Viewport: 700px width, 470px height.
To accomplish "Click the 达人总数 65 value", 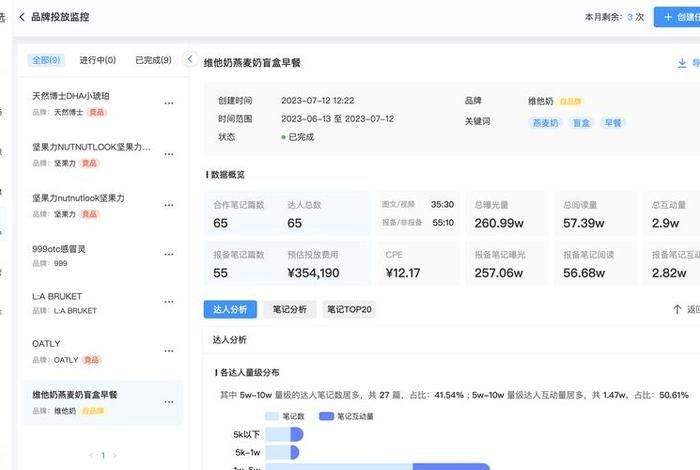I will 295,223.
